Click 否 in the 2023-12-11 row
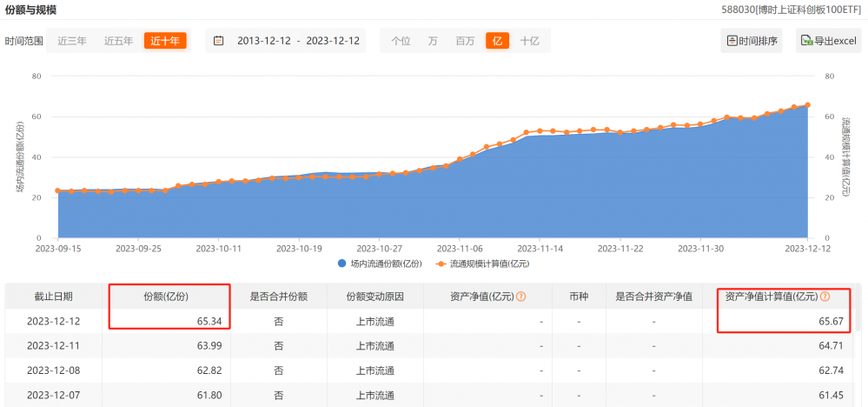The width and height of the screenshot is (868, 407). point(278,346)
